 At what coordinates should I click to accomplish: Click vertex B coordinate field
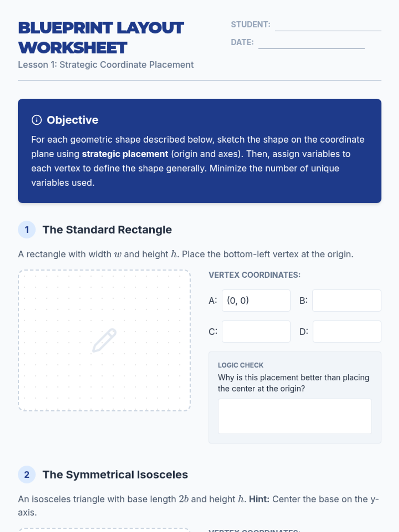[346, 301]
